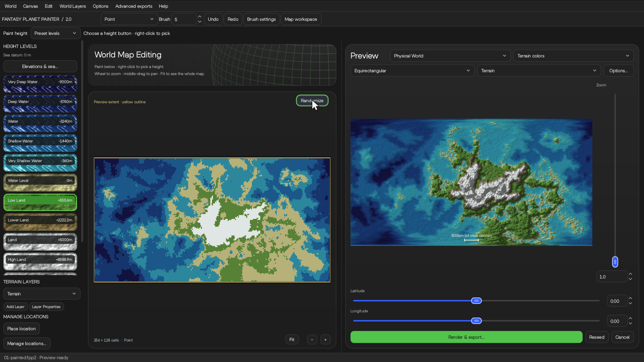This screenshot has width=644, height=362.
Task: Click Render & export button
Action: [x=466, y=337]
